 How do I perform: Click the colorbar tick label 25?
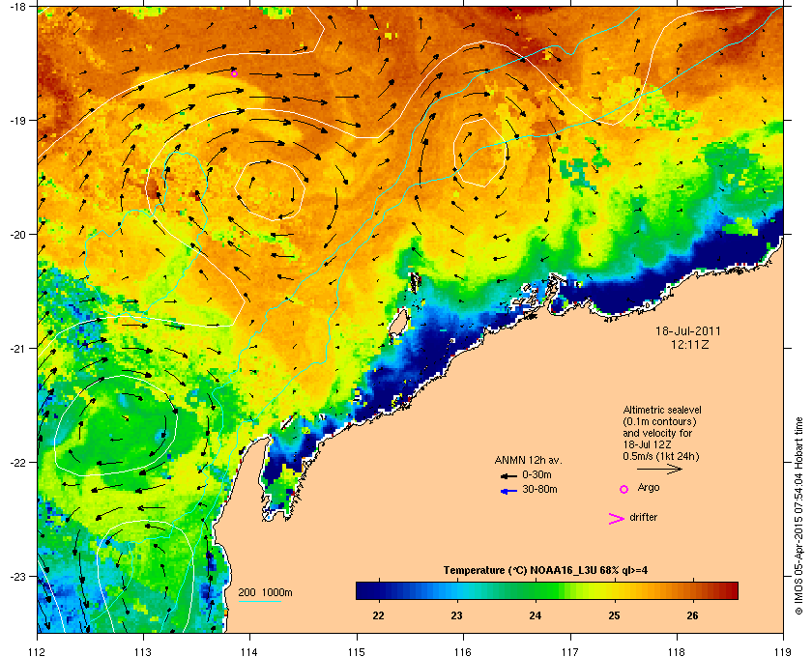point(614,615)
